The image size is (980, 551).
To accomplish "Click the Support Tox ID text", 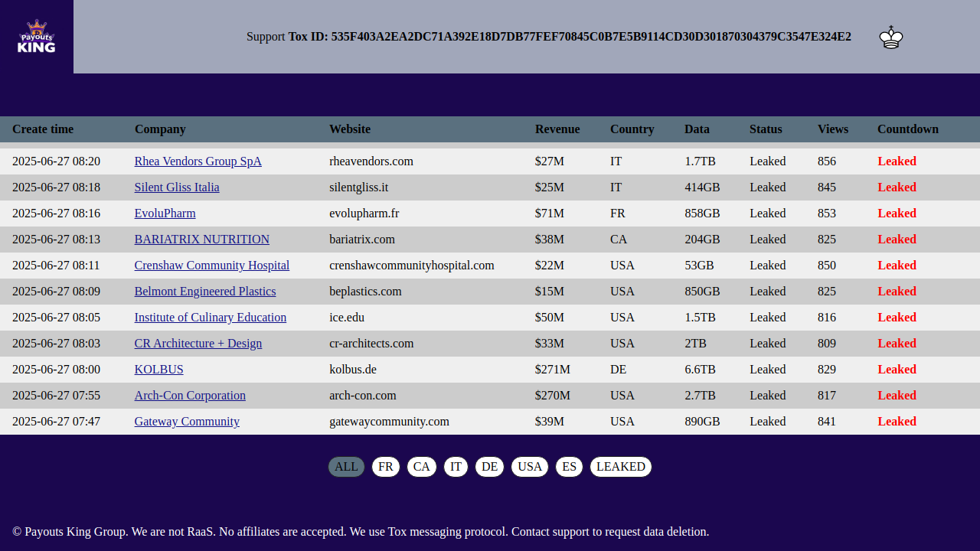I will (x=549, y=37).
